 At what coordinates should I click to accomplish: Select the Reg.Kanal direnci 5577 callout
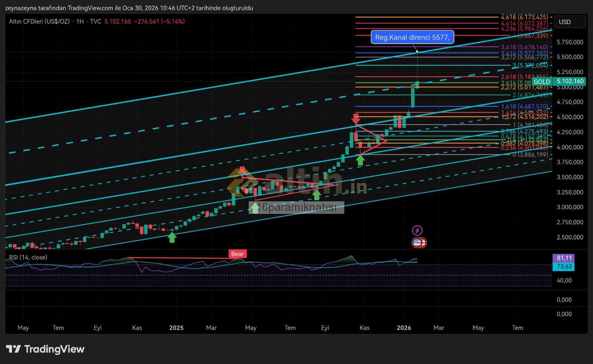point(412,37)
